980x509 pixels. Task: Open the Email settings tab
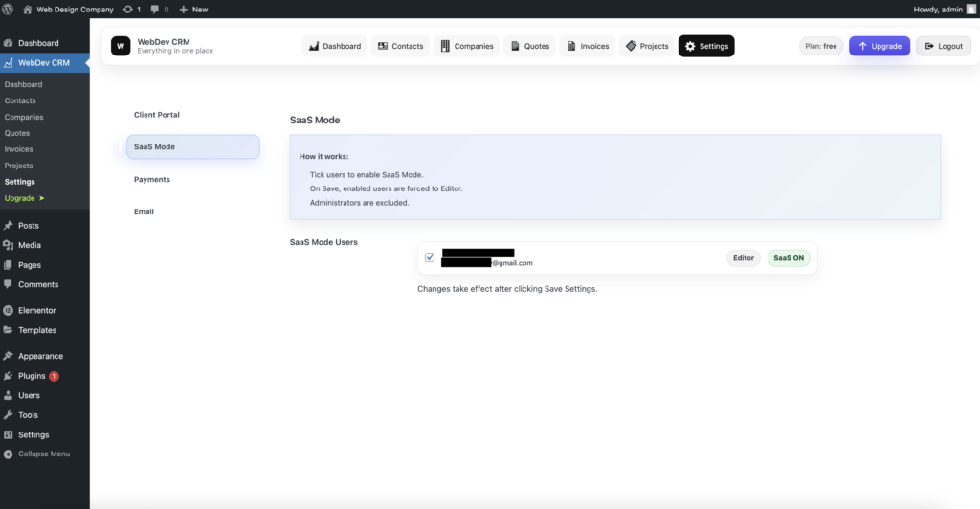tap(193, 211)
